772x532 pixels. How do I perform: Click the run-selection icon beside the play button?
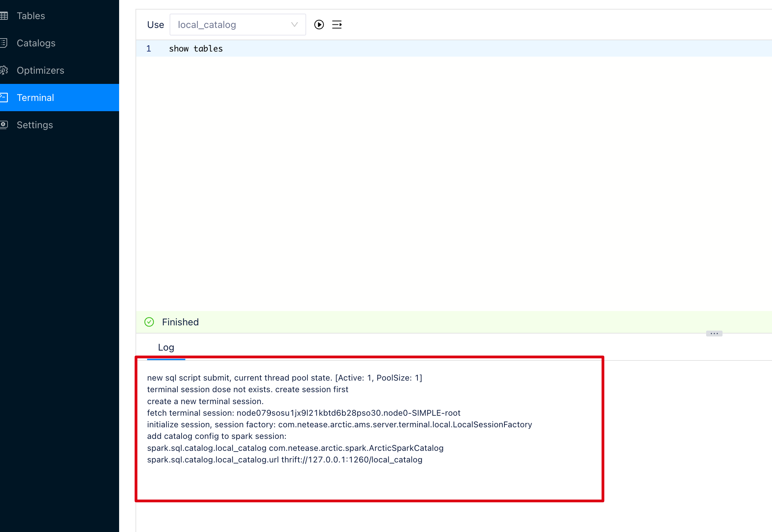tap(337, 24)
